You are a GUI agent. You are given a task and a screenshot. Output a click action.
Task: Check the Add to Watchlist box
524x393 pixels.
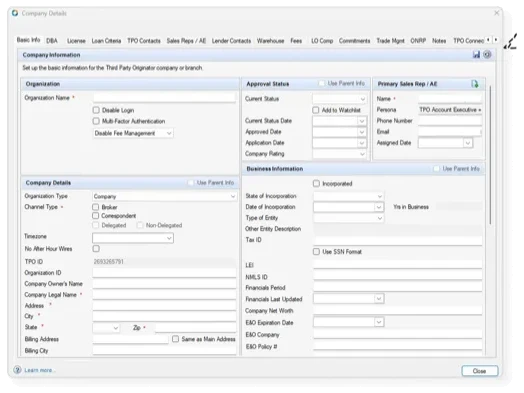pos(316,110)
